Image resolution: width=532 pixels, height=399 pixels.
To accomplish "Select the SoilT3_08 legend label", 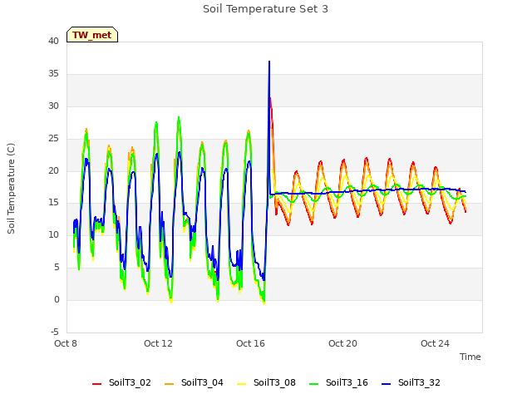I will coord(274,382).
